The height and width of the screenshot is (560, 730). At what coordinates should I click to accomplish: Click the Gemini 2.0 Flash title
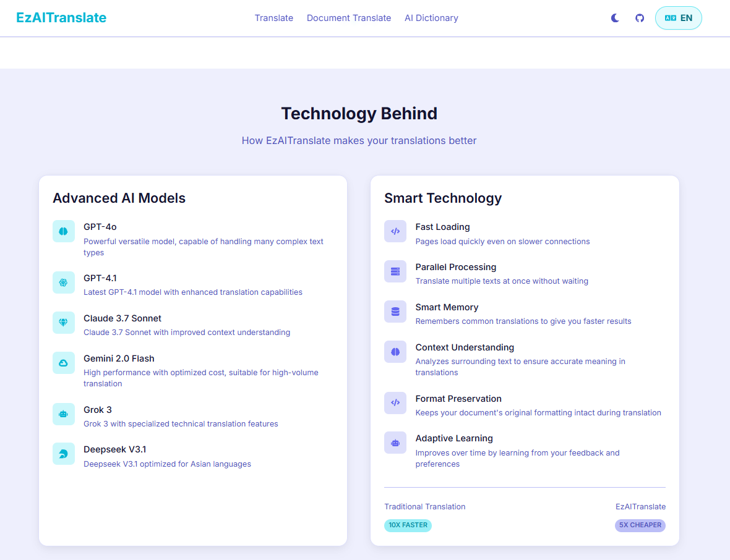[x=119, y=358]
